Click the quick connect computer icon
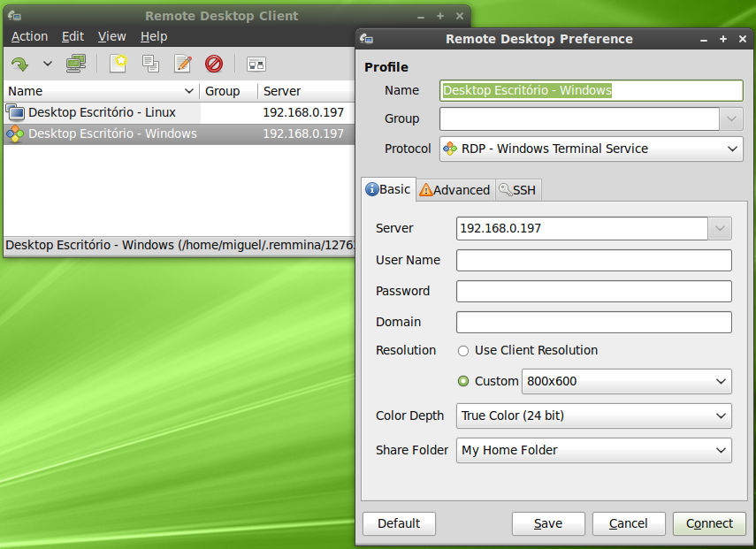 coord(75,64)
